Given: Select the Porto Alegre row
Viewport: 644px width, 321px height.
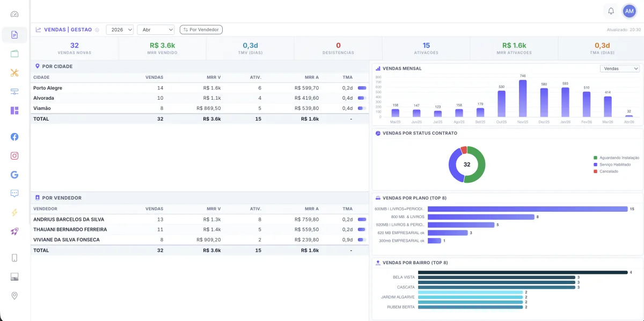Looking at the screenshot, I should [x=200, y=88].
